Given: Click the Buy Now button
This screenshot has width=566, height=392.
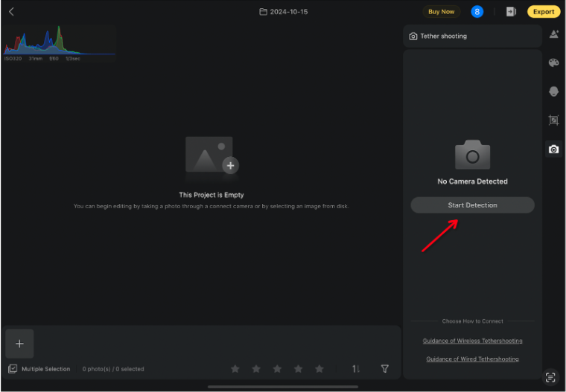Looking at the screenshot, I should [441, 12].
